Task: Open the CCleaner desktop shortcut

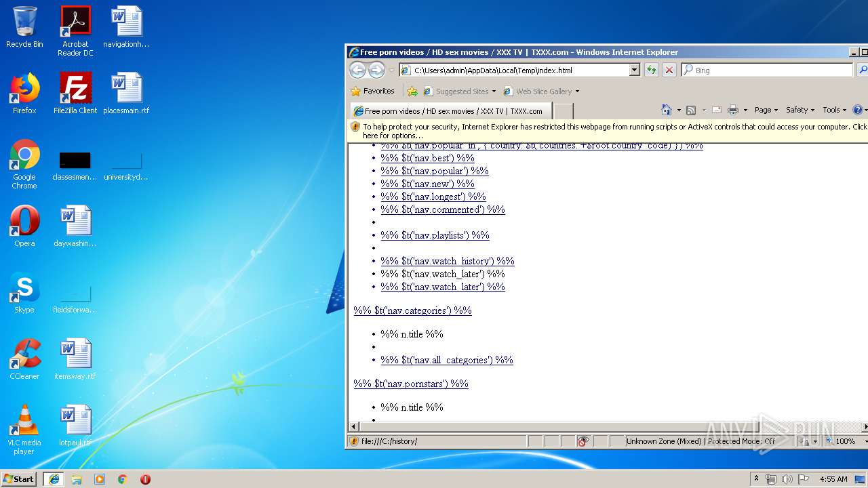Action: pyautogui.click(x=24, y=359)
